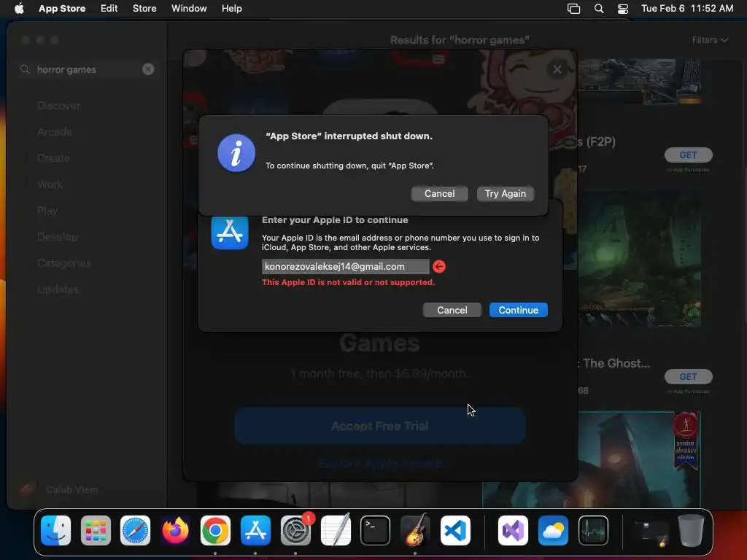Open Google Chrome from the Dock
The width and height of the screenshot is (747, 560).
(x=215, y=531)
